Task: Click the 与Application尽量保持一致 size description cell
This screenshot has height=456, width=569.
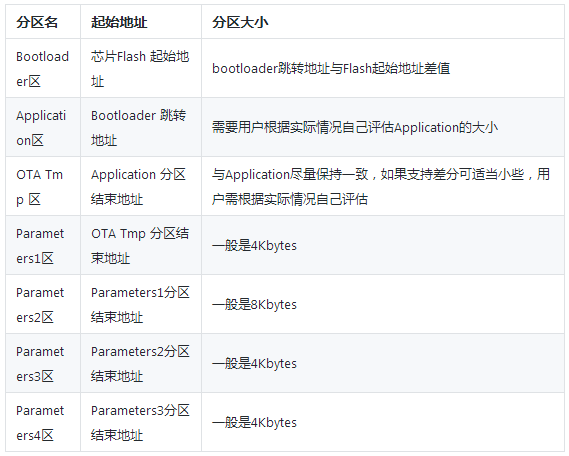Action: pos(383,186)
